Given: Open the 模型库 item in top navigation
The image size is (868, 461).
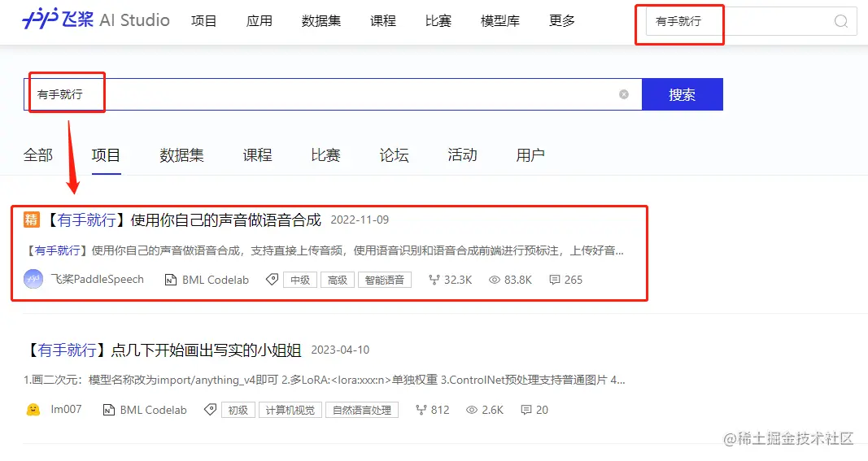Looking at the screenshot, I should tap(499, 21).
